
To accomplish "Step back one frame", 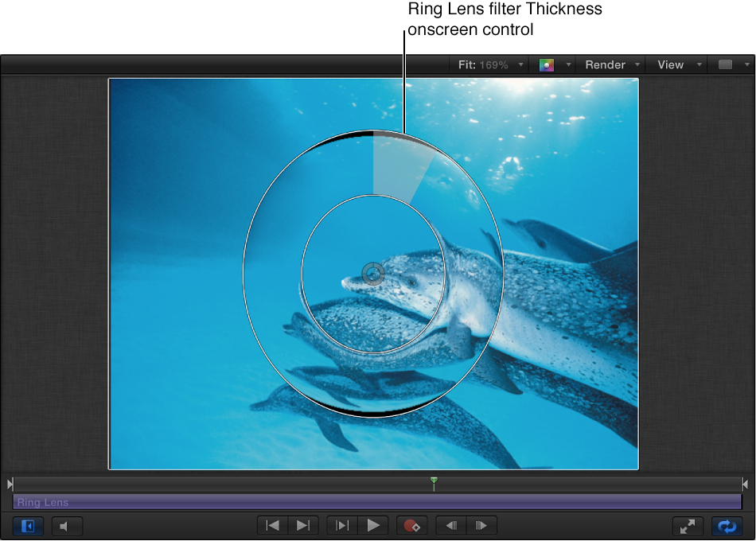I will pyautogui.click(x=450, y=526).
